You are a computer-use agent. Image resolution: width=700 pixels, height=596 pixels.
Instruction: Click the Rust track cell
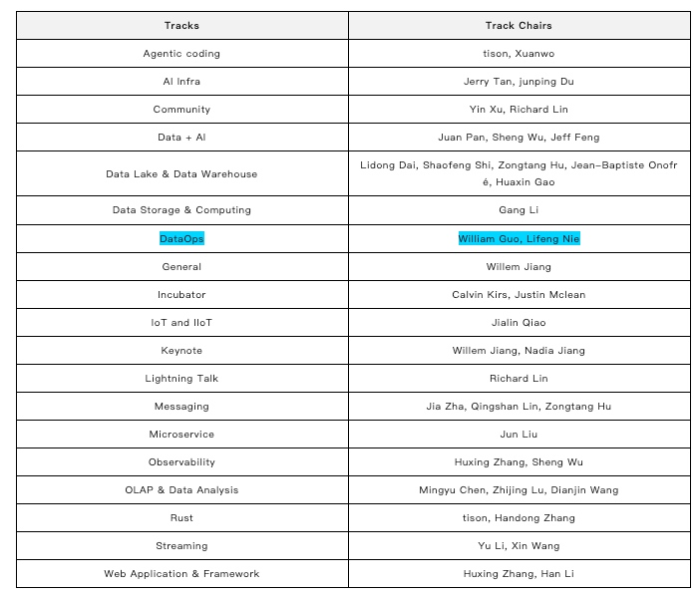pos(181,518)
